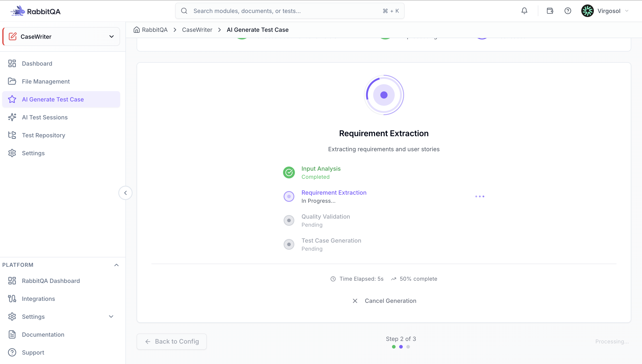Click the Virgosol avatar icon
This screenshot has width=642, height=364.
pyautogui.click(x=587, y=11)
